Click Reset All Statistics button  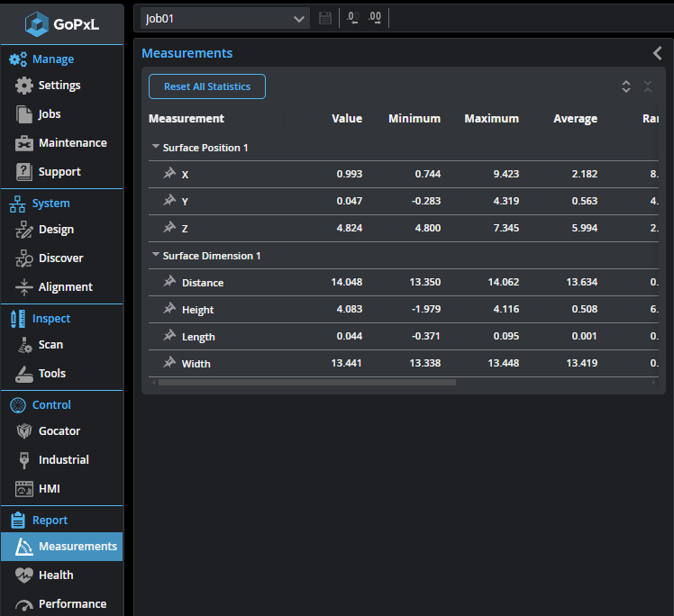point(207,86)
